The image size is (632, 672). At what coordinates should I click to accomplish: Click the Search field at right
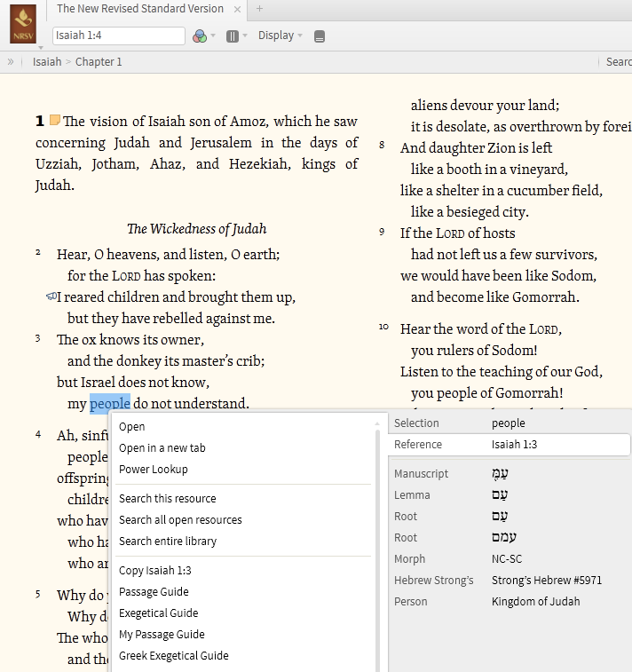tap(619, 62)
